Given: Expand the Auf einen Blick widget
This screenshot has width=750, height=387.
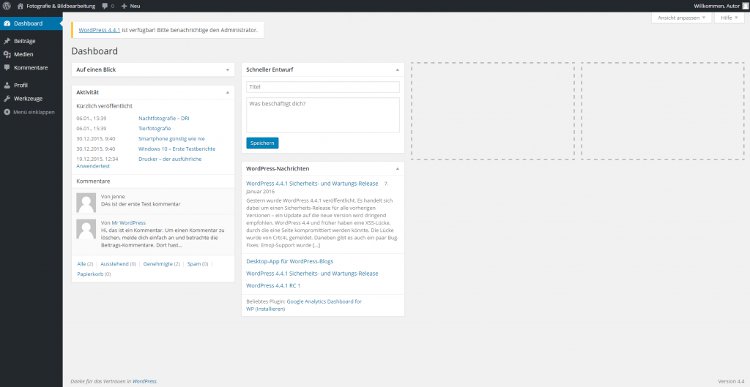Looking at the screenshot, I should pos(228,70).
